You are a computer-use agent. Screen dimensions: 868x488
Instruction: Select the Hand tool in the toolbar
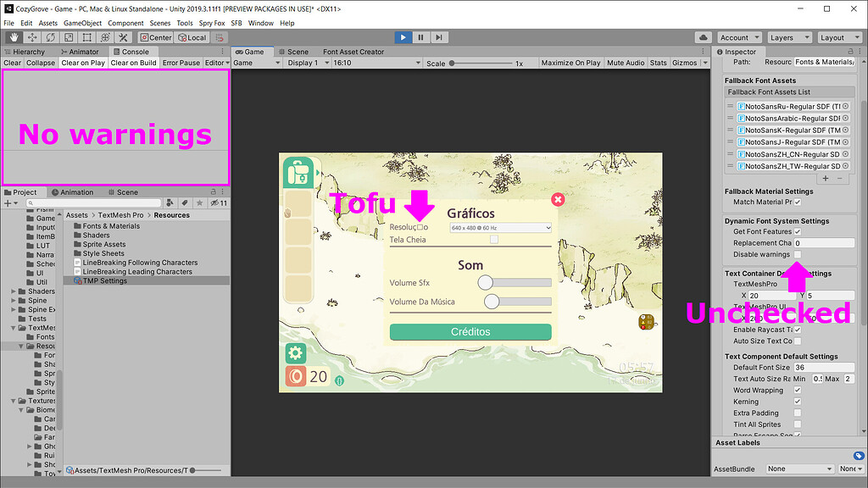pos(13,36)
